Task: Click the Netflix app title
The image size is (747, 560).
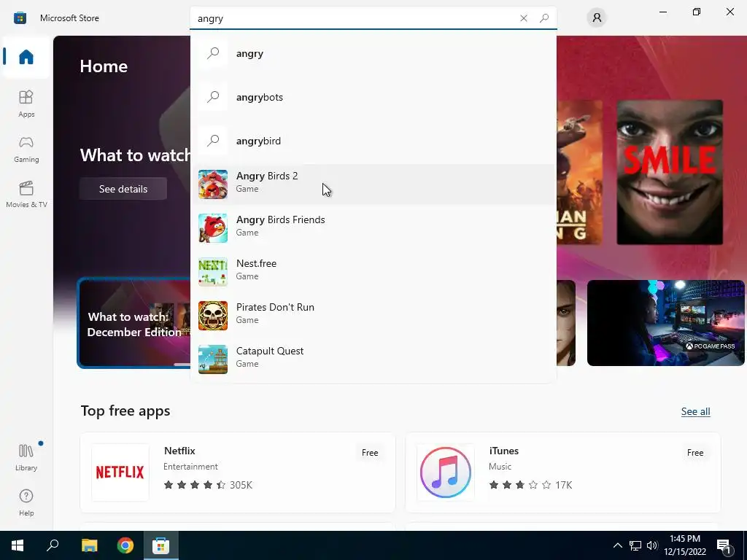Action: pyautogui.click(x=179, y=451)
